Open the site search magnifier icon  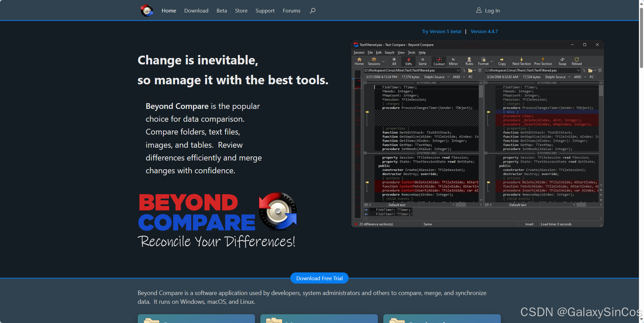313,10
